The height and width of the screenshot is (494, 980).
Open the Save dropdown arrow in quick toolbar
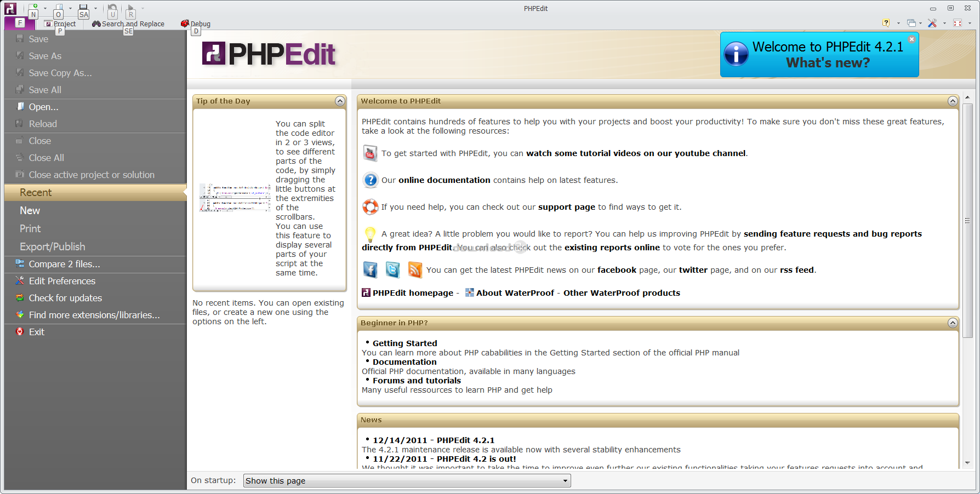click(x=95, y=8)
